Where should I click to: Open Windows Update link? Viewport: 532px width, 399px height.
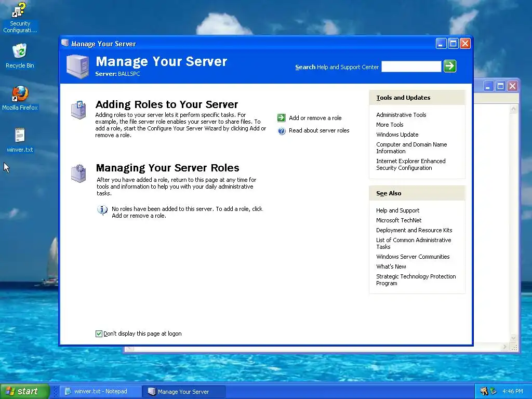[x=397, y=135]
